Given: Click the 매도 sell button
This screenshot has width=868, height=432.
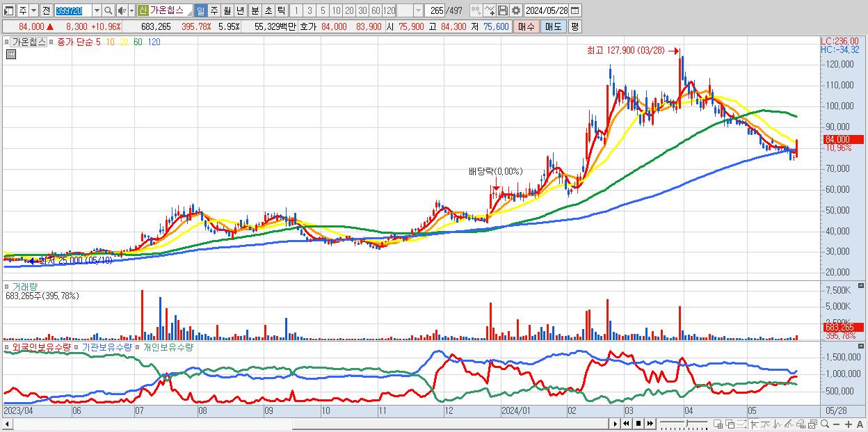Looking at the screenshot, I should 553,26.
